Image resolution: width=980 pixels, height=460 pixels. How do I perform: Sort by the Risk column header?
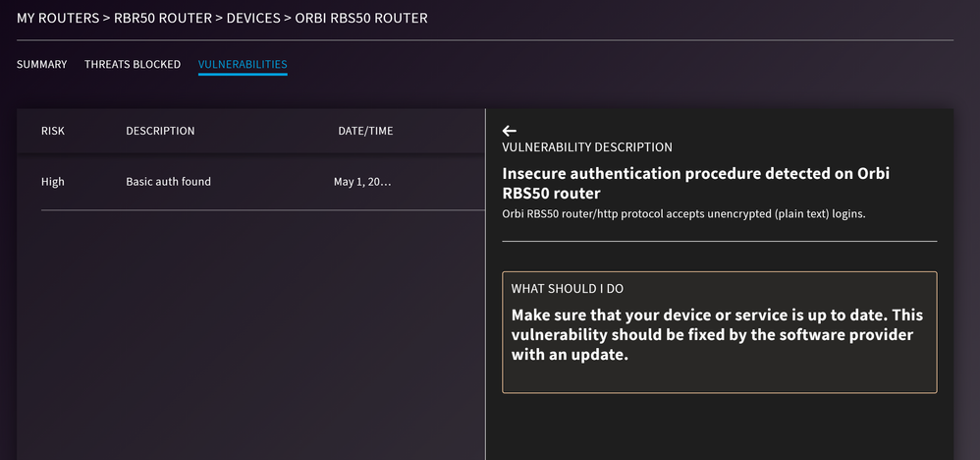[x=53, y=131]
